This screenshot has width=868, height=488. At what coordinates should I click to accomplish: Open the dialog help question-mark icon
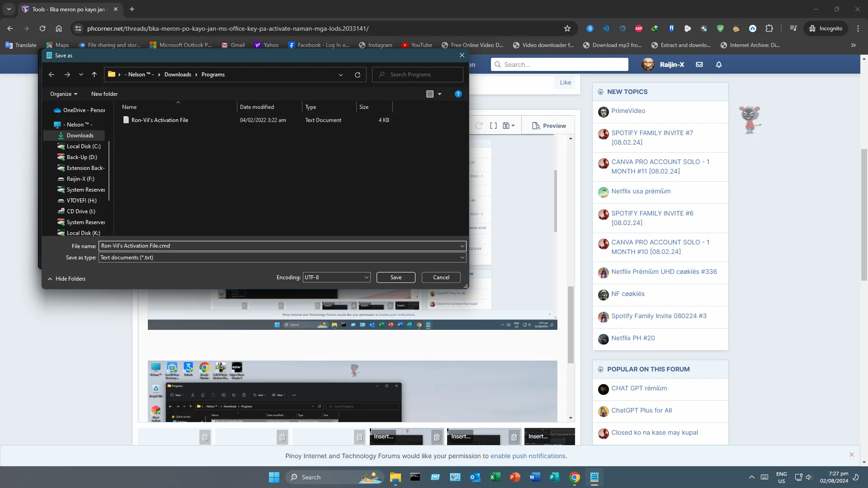pyautogui.click(x=458, y=94)
